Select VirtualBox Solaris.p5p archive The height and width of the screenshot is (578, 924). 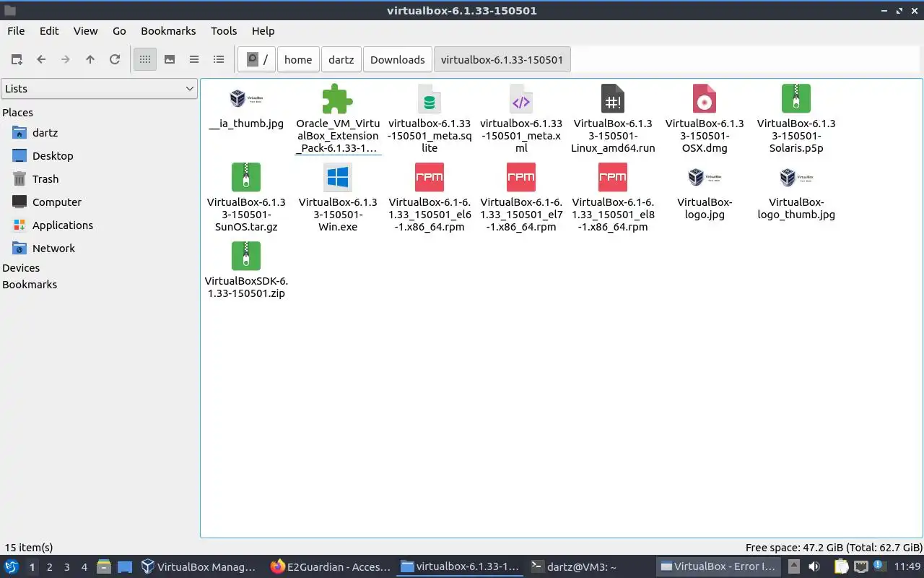pyautogui.click(x=796, y=119)
